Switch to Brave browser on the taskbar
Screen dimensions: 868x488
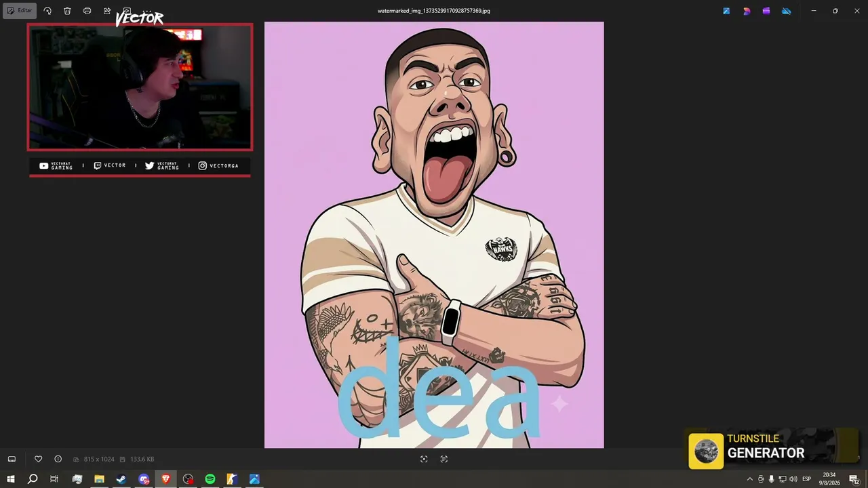point(166,479)
